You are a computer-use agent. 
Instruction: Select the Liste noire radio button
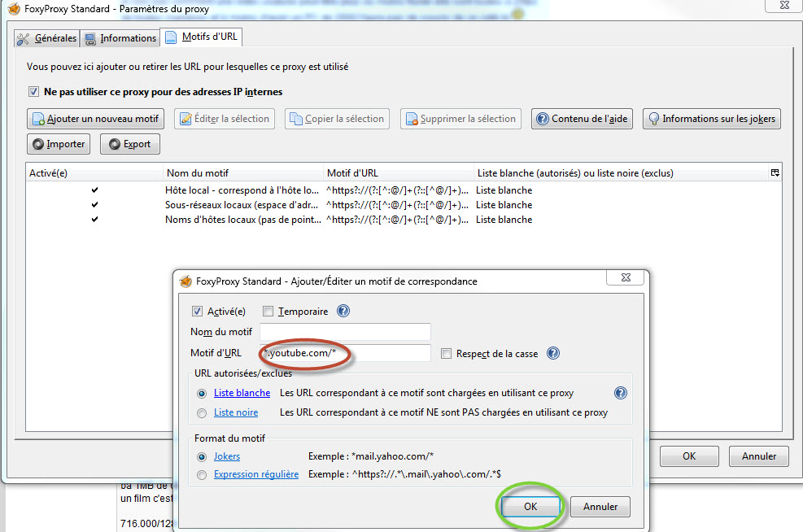[202, 413]
